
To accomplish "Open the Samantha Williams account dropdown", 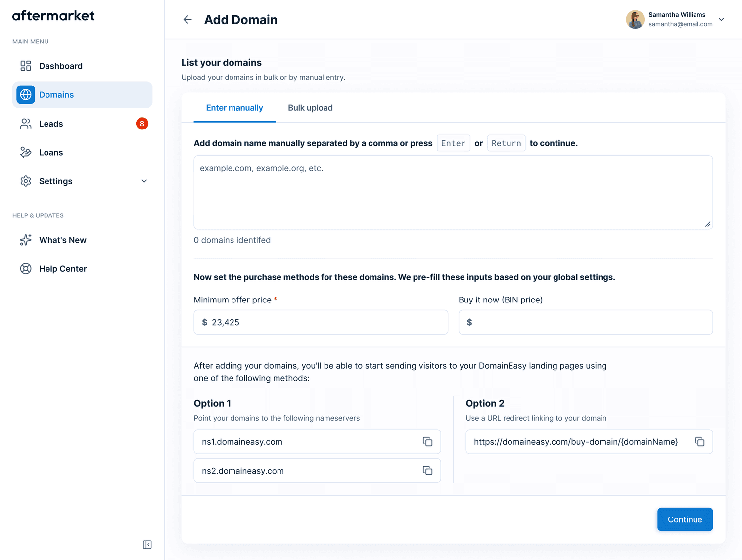I will pyautogui.click(x=721, y=20).
